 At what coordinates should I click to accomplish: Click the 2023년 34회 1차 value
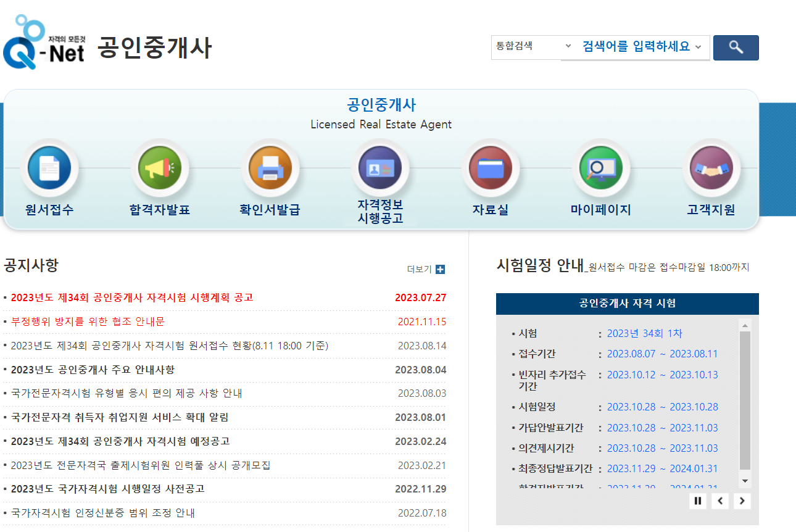pyautogui.click(x=645, y=333)
